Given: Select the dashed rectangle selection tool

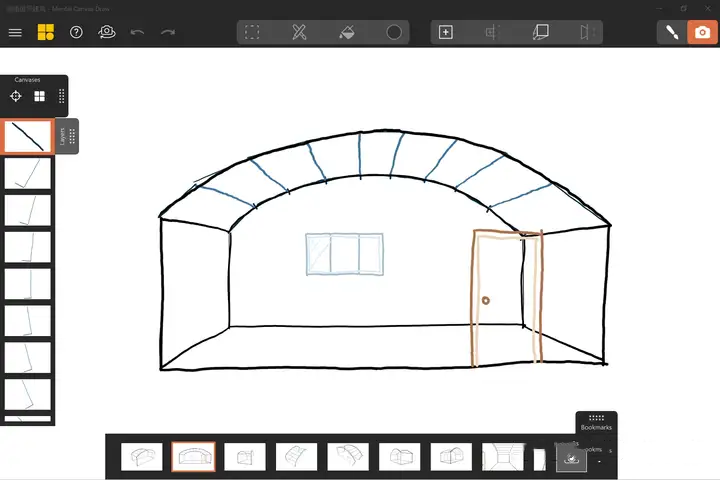Looking at the screenshot, I should [x=252, y=32].
